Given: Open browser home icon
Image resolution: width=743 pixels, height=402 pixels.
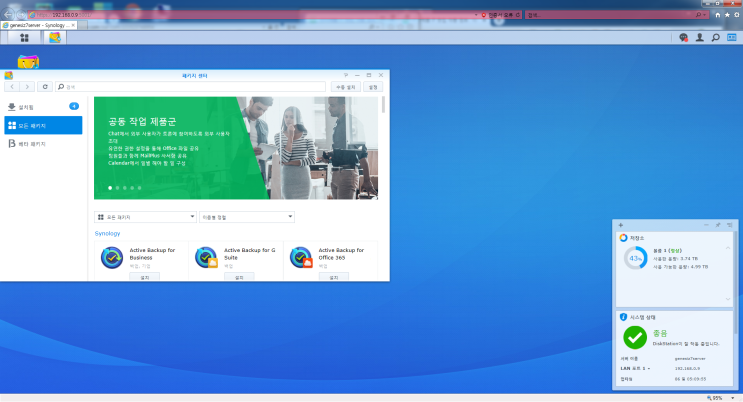Looking at the screenshot, I should 717,15.
